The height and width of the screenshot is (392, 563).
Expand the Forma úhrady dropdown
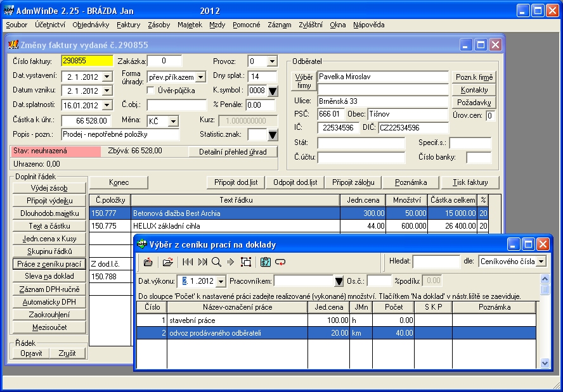[x=201, y=77]
